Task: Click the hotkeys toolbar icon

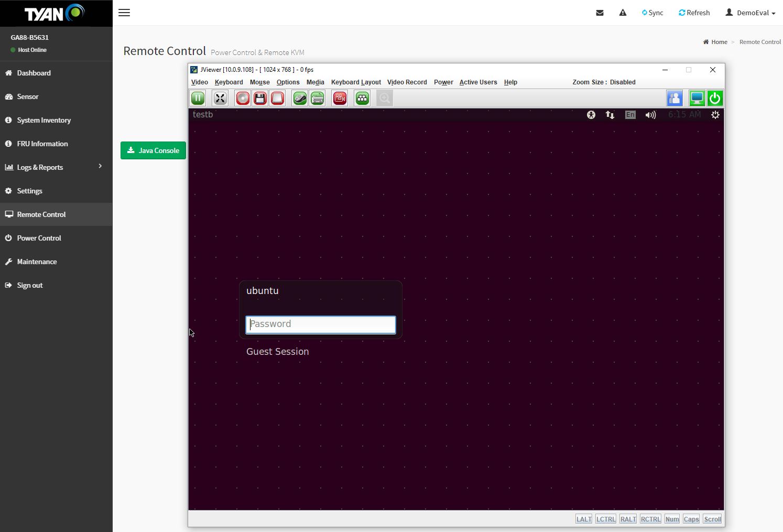Action: [362, 98]
